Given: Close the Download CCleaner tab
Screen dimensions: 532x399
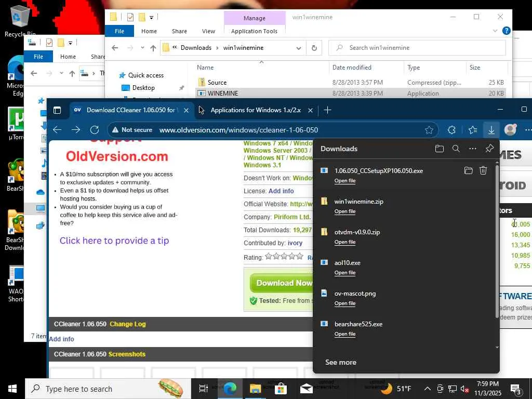Looking at the screenshot, I should pos(186,110).
